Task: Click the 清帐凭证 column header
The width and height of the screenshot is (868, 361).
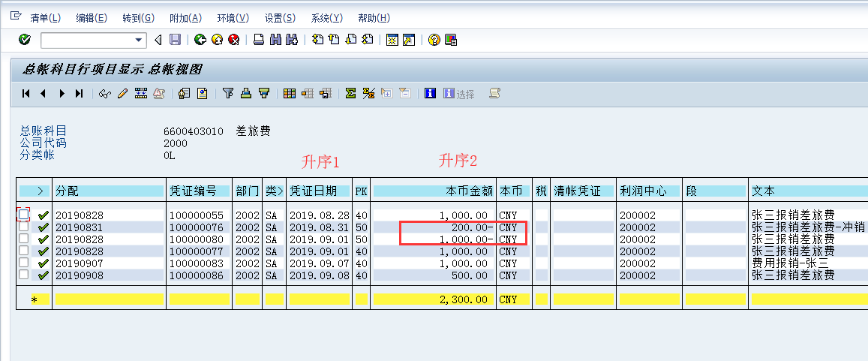Action: [583, 191]
